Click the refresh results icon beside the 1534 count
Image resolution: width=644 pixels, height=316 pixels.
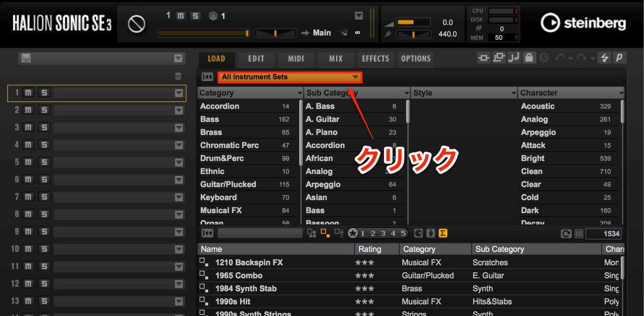point(566,234)
